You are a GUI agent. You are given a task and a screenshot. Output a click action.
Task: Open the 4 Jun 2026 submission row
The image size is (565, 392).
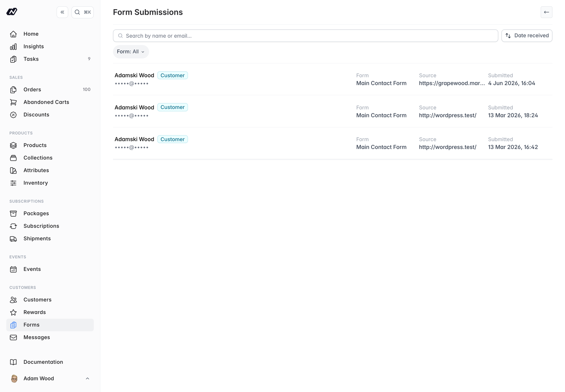333,79
